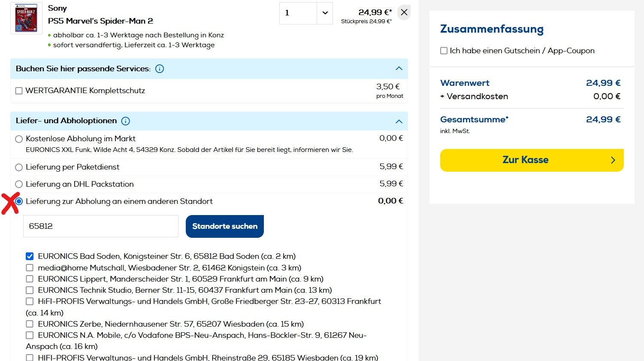Uncheck EURONICS Bad Soden location
The width and height of the screenshot is (644, 361).
click(x=30, y=256)
